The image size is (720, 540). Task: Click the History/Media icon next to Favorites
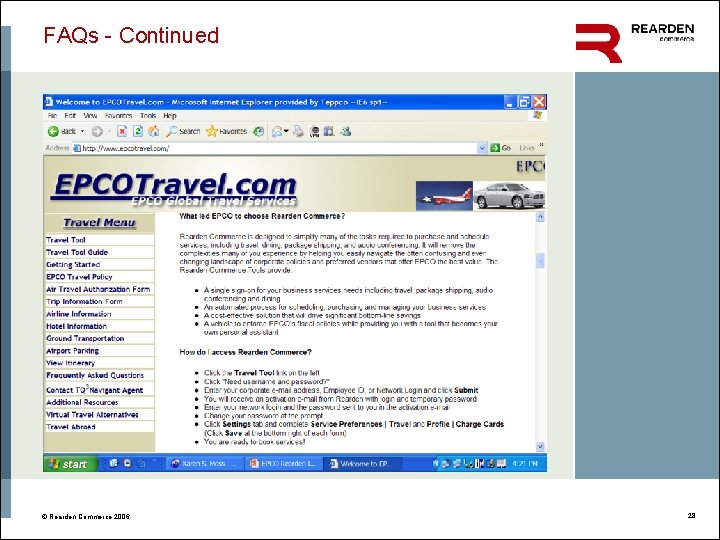click(259, 131)
